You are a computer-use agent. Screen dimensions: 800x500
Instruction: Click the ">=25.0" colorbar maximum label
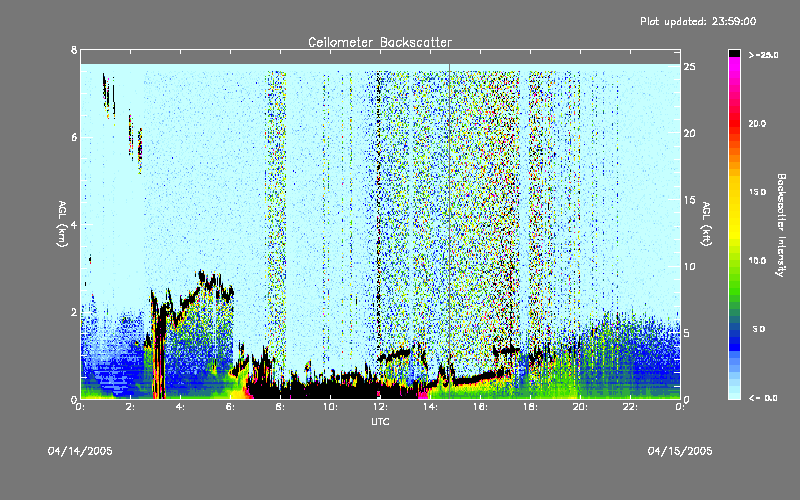(763, 55)
